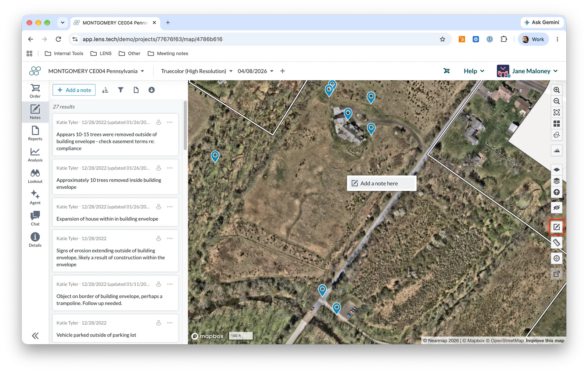Screen dimensions: 588x373
Task: Open the 04/08/2026 date dropdown
Action: point(255,71)
